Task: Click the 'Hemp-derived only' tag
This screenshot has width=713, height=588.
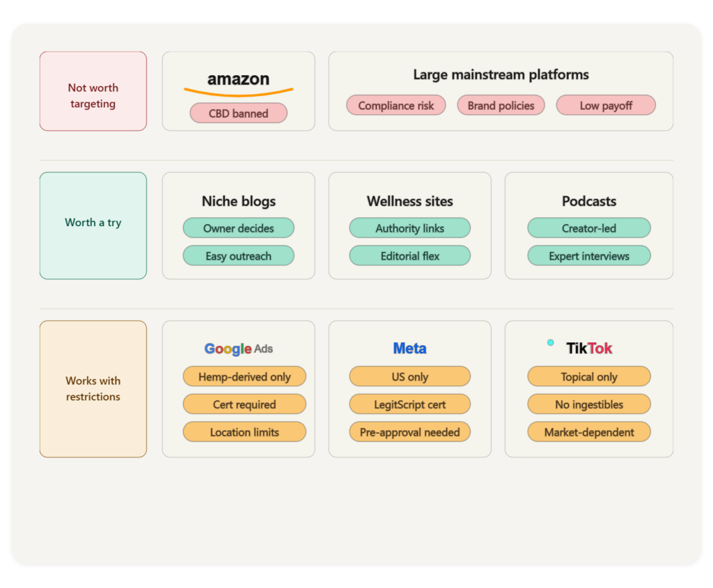Action: tap(244, 377)
